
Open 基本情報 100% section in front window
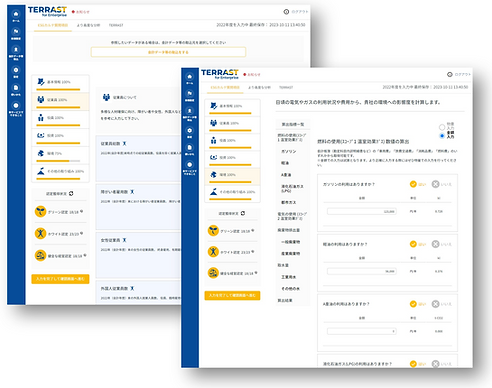coord(232,107)
